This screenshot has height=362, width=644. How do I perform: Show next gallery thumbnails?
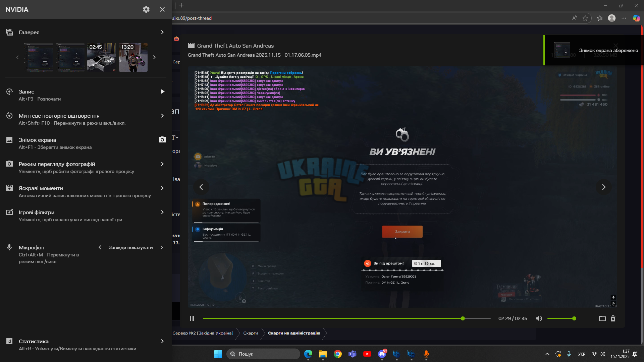pyautogui.click(x=154, y=57)
